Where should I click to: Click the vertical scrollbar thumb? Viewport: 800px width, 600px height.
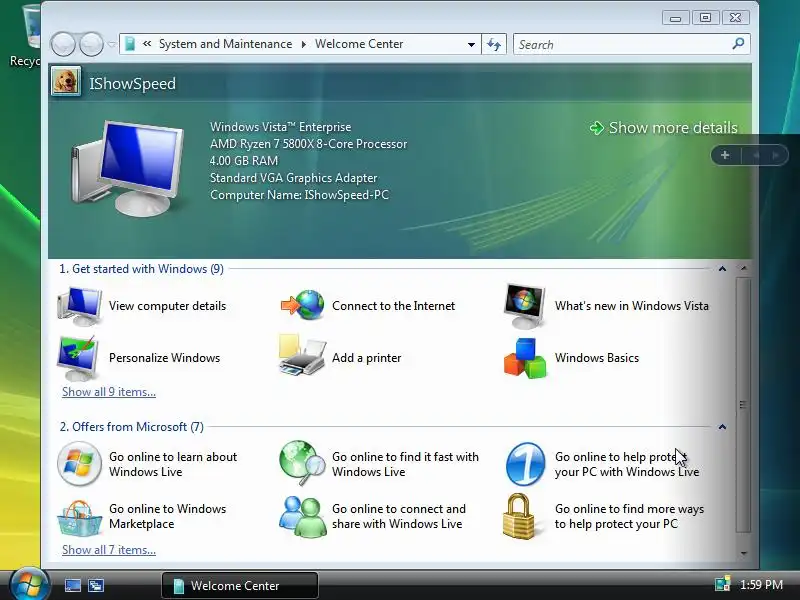(743, 405)
